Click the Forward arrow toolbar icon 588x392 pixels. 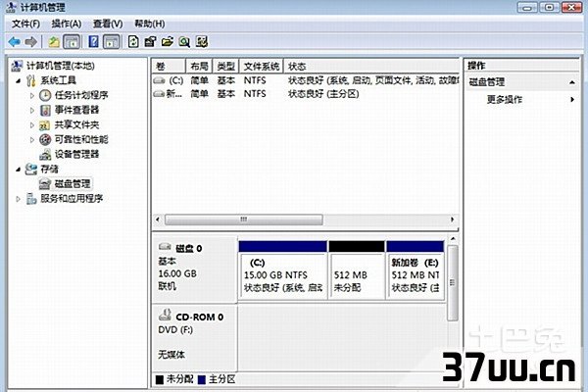tap(31, 41)
